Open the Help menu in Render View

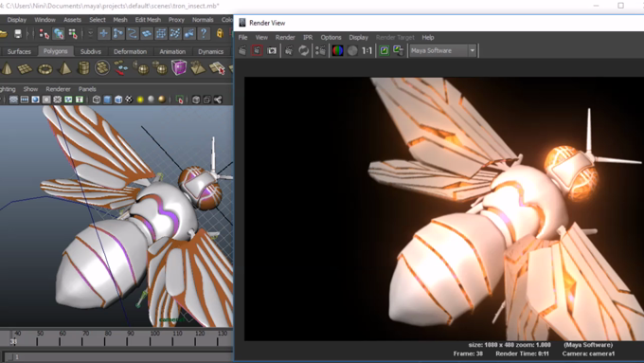427,37
